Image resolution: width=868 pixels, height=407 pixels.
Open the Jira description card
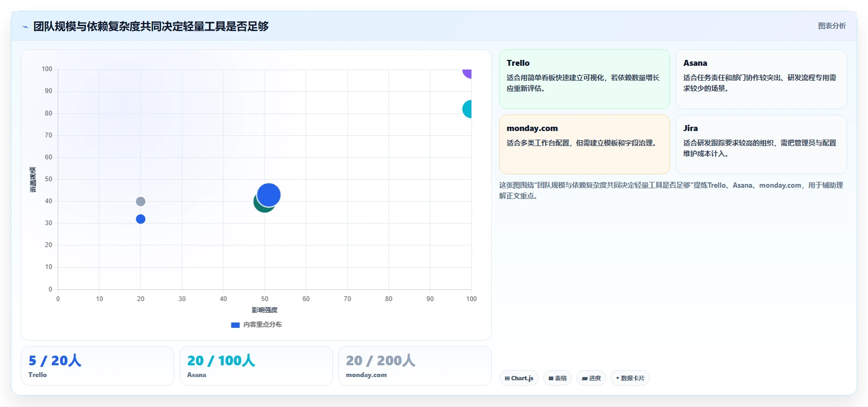[761, 144]
